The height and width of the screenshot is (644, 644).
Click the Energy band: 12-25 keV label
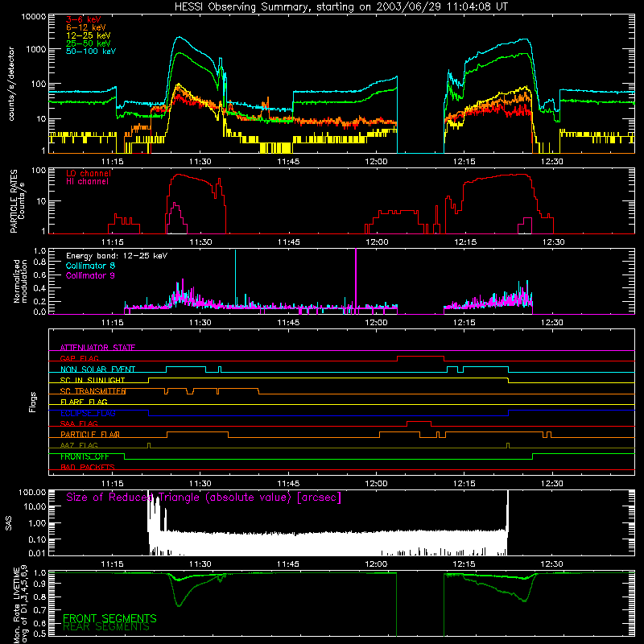pyautogui.click(x=117, y=256)
